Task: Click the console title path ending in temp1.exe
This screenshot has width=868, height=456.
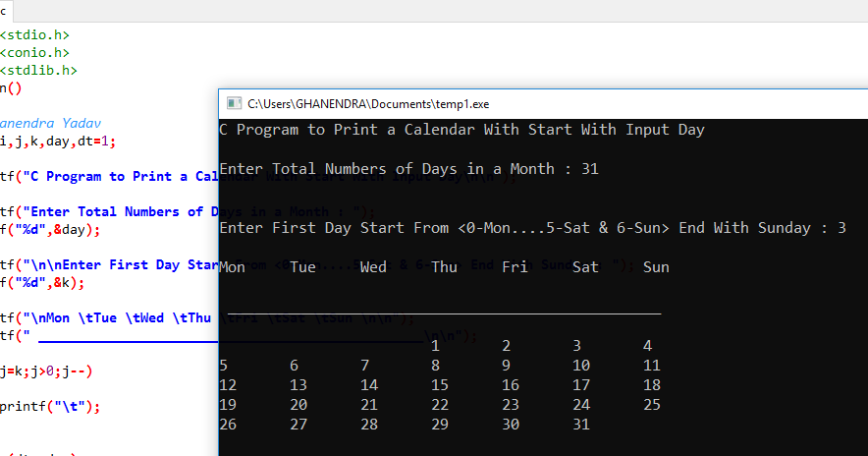Action: 368,104
